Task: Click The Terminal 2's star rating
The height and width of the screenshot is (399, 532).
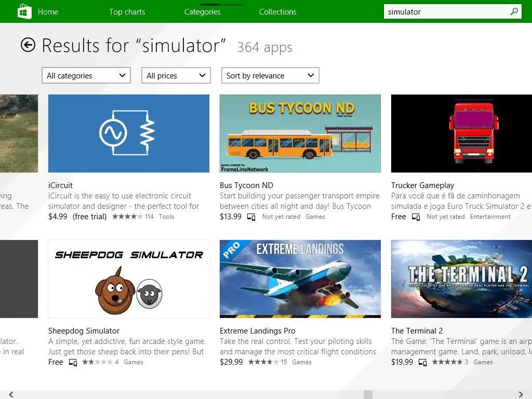Action: [x=447, y=362]
